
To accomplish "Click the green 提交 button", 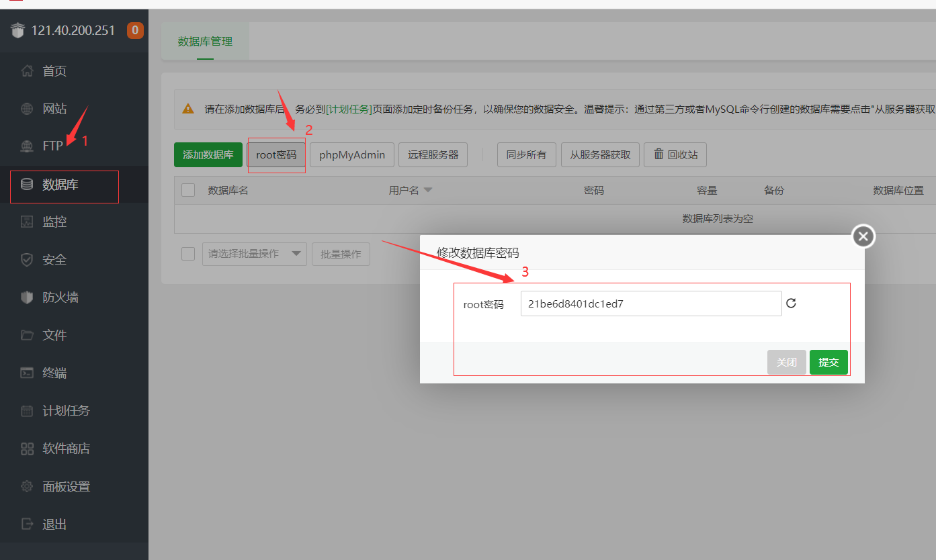I will click(828, 362).
